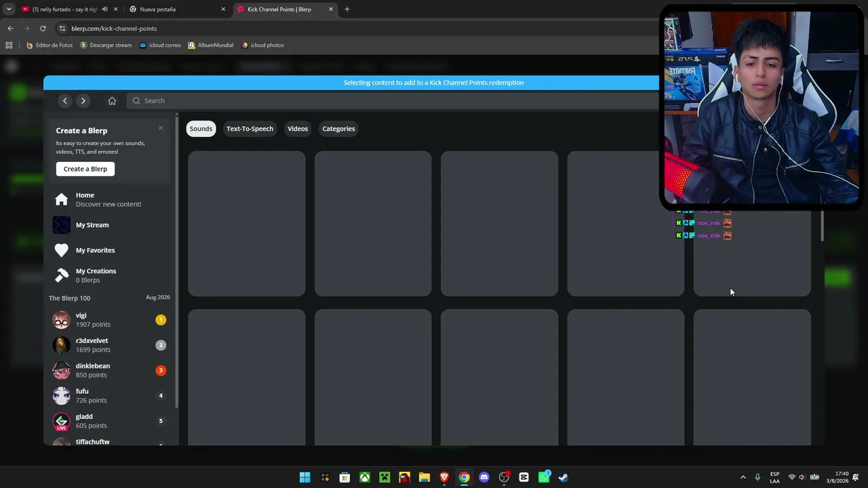Switch to the Videos tab
The height and width of the screenshot is (488, 868).
298,129
